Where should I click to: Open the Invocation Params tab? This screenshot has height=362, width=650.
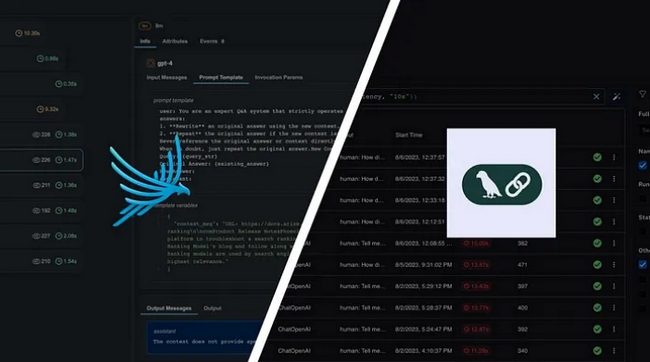279,78
